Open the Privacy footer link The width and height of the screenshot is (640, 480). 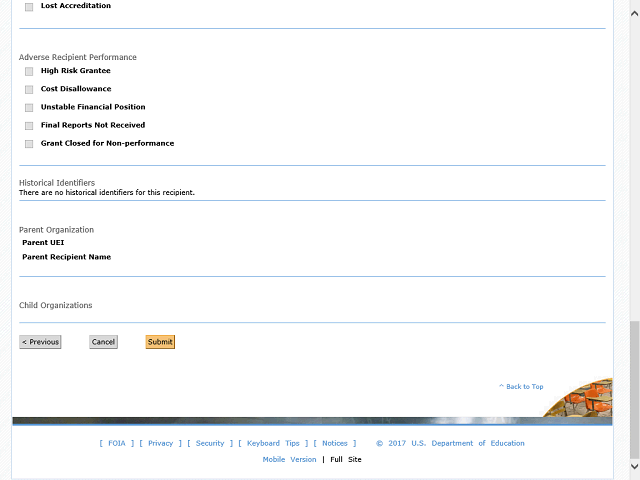tap(160, 443)
